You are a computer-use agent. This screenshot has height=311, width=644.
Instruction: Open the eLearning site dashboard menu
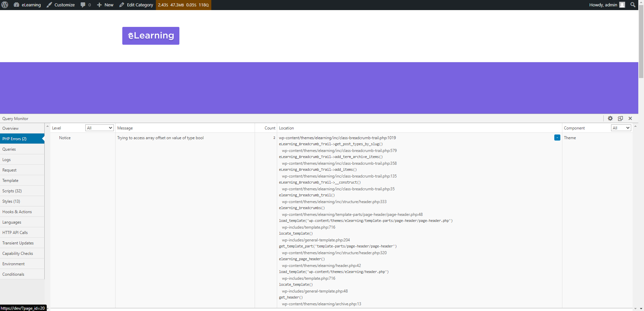pyautogui.click(x=27, y=5)
